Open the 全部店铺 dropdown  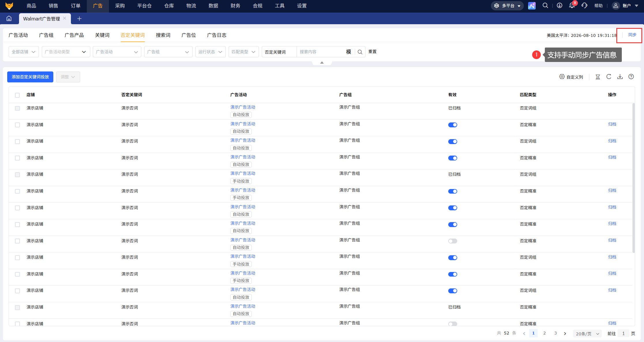point(24,52)
